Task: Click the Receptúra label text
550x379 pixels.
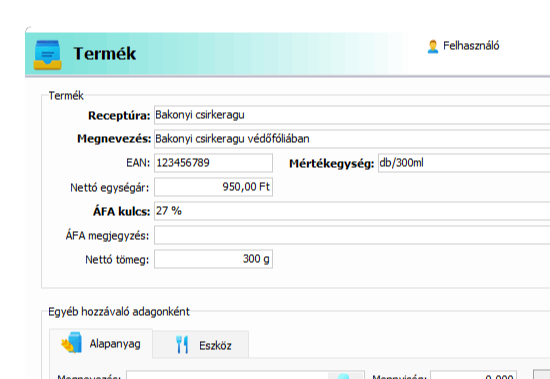Action: (119, 115)
